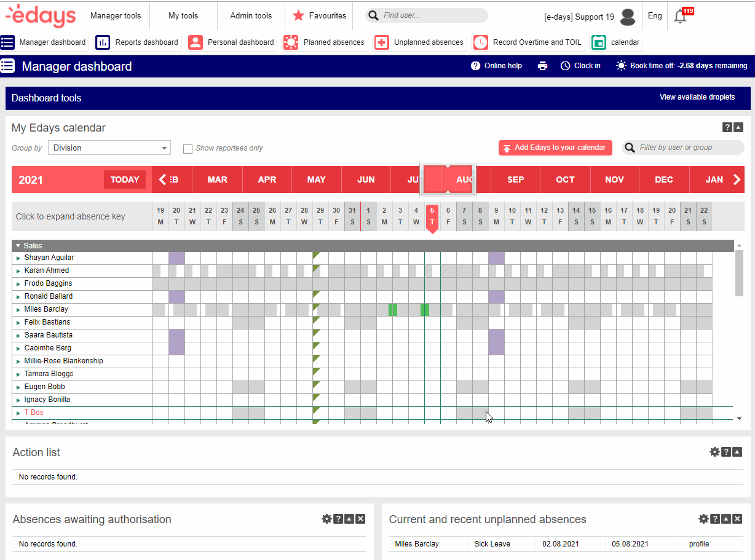Open the Admin tools menu
The width and height of the screenshot is (755, 560).
pyautogui.click(x=251, y=15)
